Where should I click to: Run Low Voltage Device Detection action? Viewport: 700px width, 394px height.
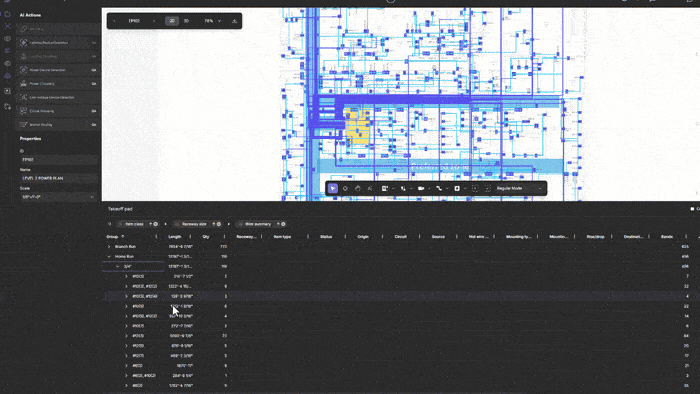pos(58,97)
